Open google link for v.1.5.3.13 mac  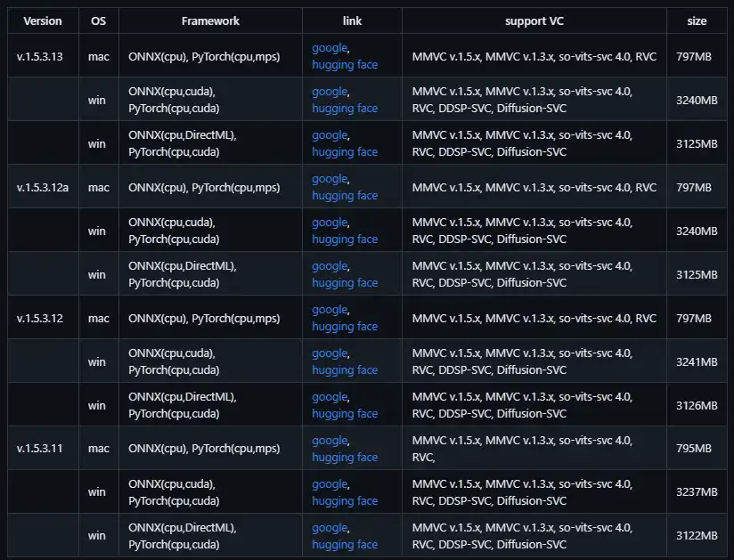click(x=330, y=48)
